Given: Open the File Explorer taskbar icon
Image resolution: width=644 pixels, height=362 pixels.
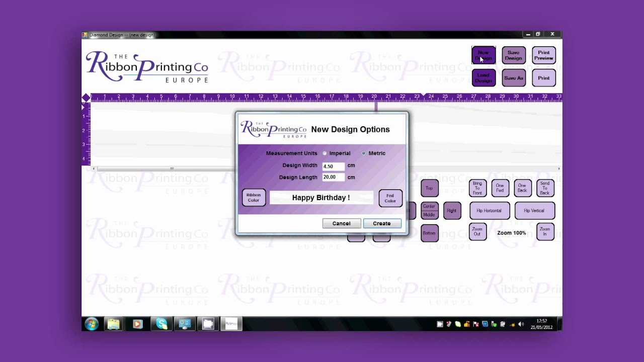Looking at the screenshot, I should pos(114,324).
